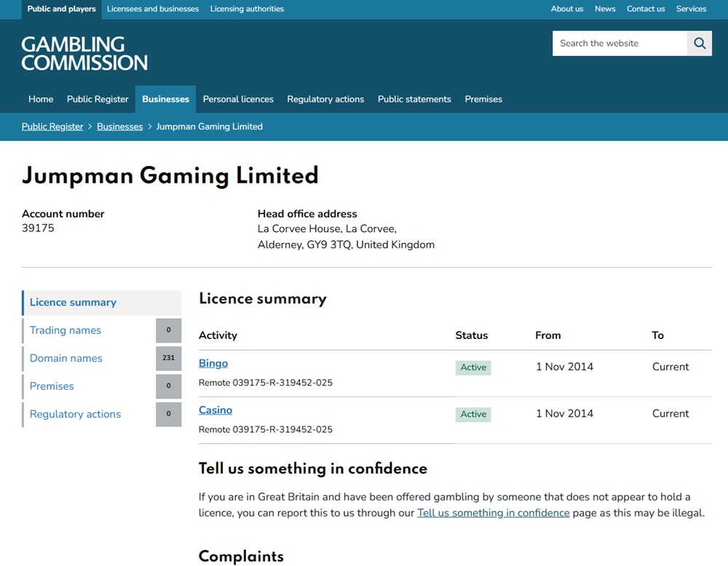728x566 pixels.
Task: Select Businesses in main navigation
Action: click(166, 99)
